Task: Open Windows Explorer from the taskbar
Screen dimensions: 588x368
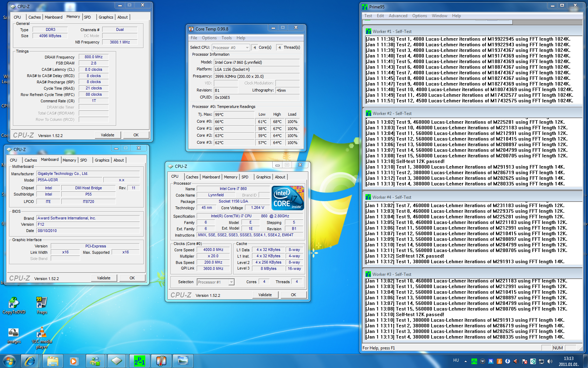Action: [x=53, y=361]
